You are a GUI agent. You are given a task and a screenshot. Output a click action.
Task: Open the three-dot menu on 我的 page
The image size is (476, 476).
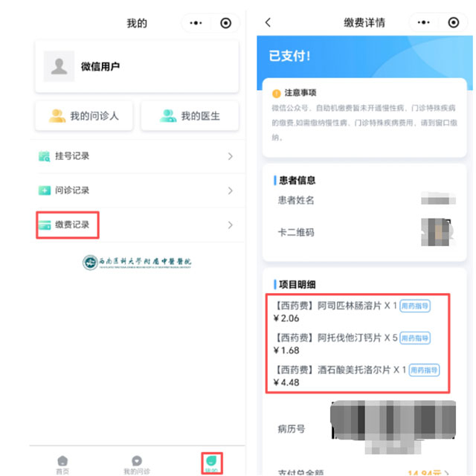(196, 23)
